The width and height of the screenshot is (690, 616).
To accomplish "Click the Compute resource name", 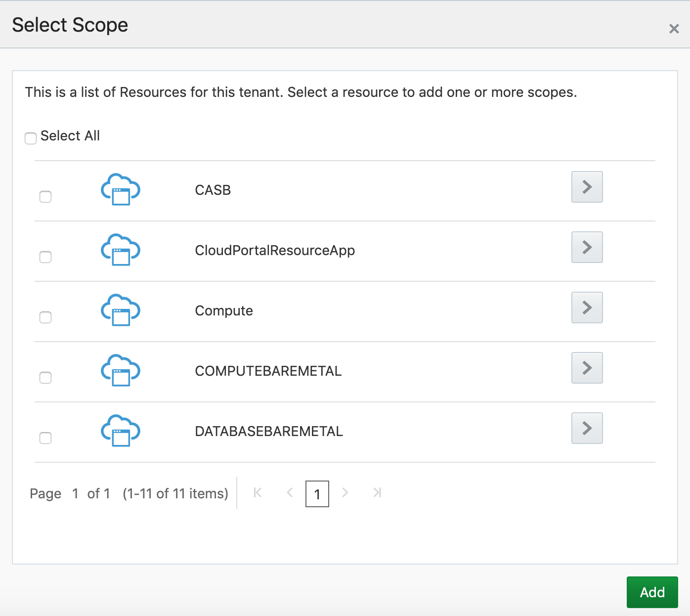I will point(224,311).
